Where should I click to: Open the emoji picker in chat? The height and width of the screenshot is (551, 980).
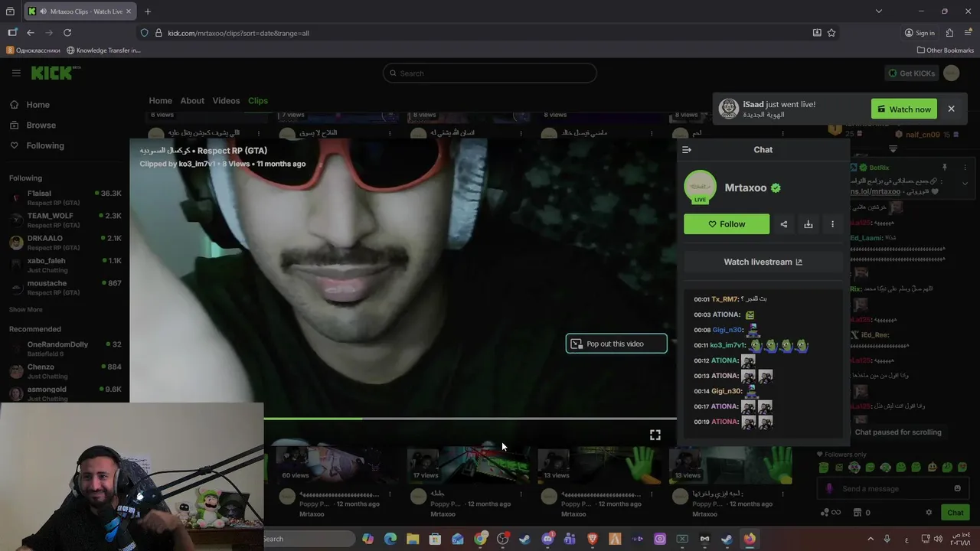click(957, 489)
